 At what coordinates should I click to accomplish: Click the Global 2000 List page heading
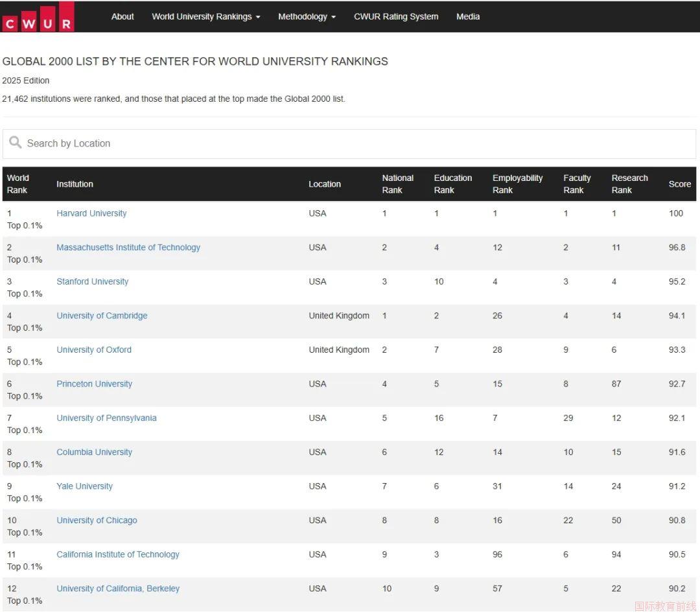tap(195, 61)
